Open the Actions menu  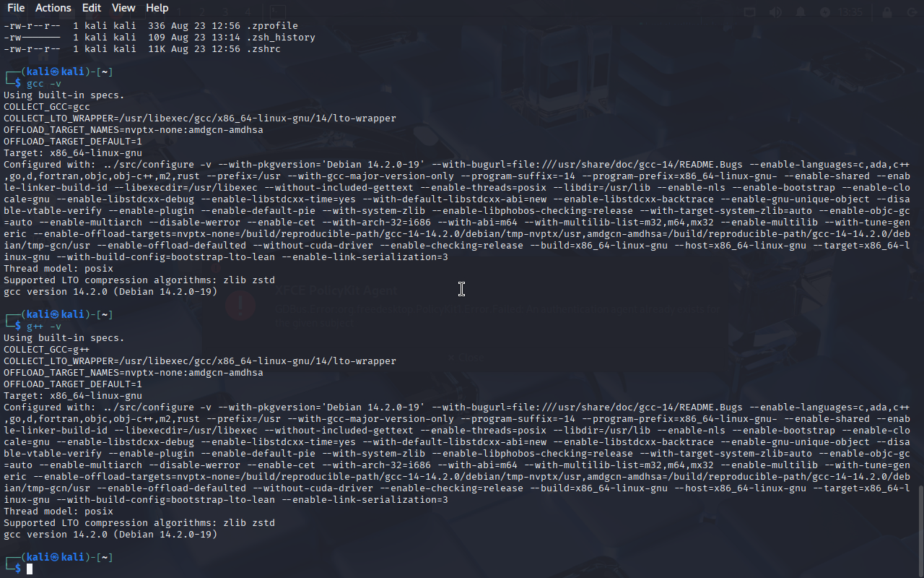click(x=53, y=8)
